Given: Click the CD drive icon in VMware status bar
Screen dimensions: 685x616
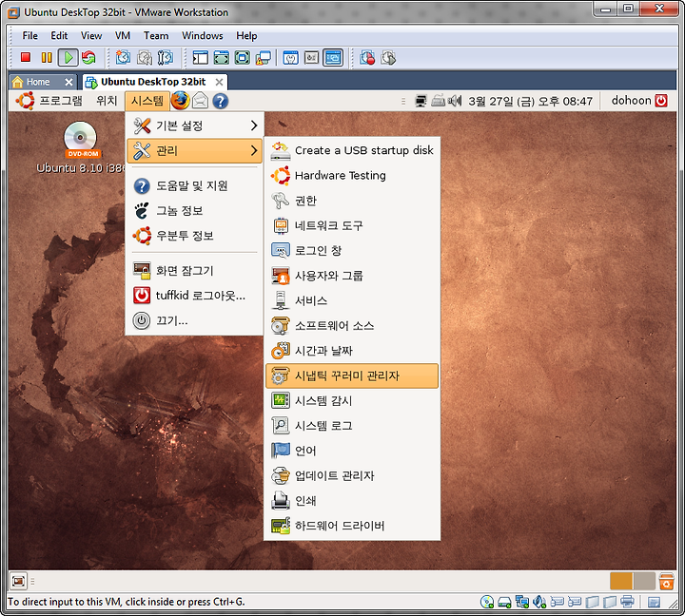Looking at the screenshot, I should 487,602.
